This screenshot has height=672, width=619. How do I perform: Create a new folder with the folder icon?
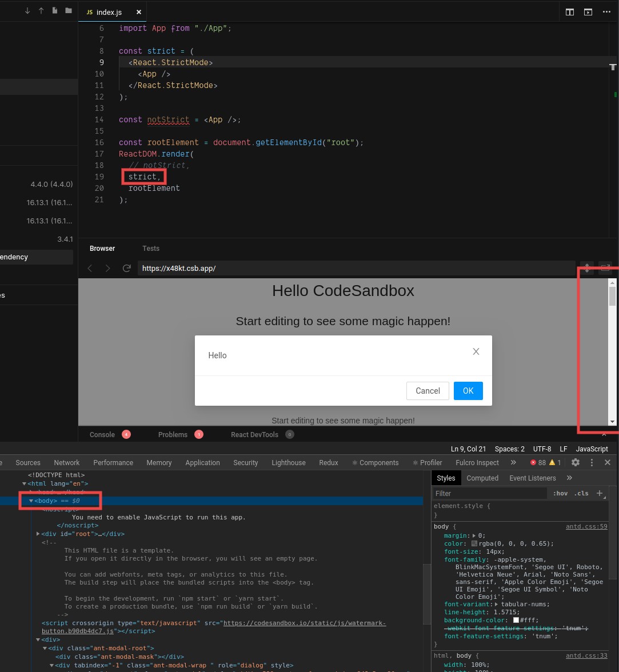[69, 11]
